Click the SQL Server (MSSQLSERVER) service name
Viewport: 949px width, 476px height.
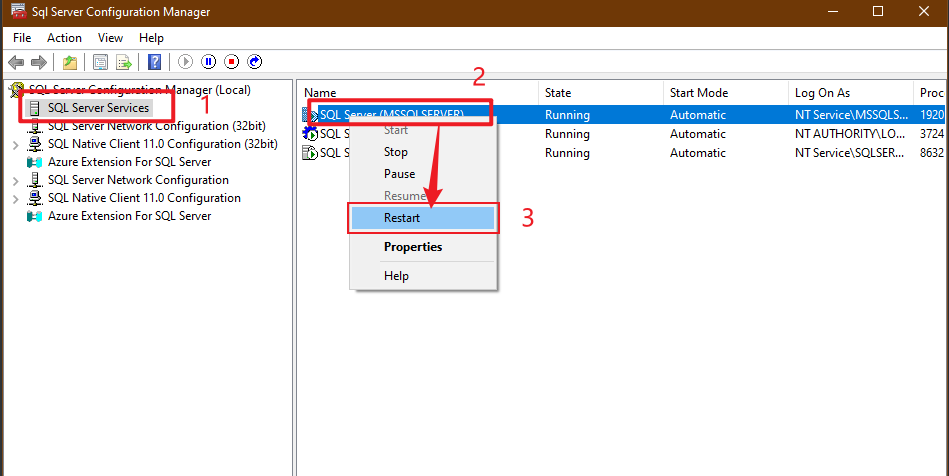(392, 114)
